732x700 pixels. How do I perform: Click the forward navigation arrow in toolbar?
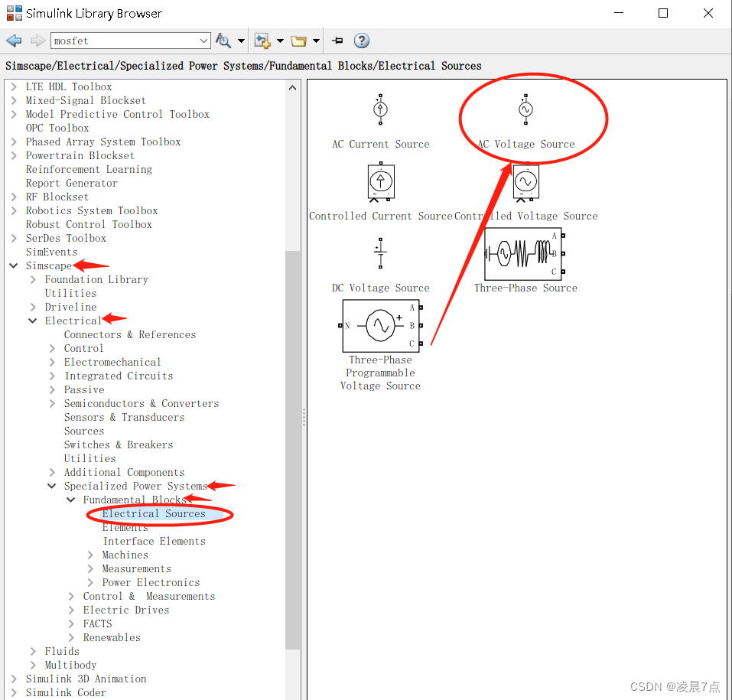(37, 41)
